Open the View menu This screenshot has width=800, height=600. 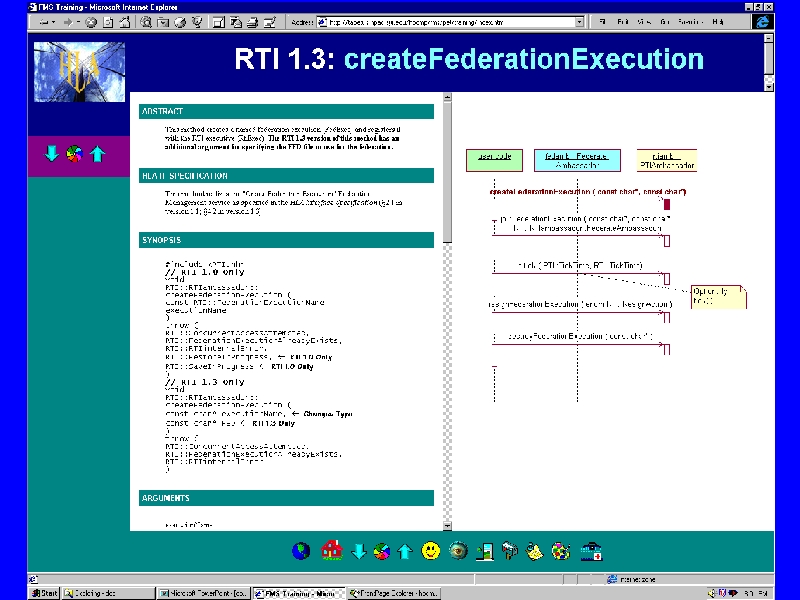tap(644, 22)
